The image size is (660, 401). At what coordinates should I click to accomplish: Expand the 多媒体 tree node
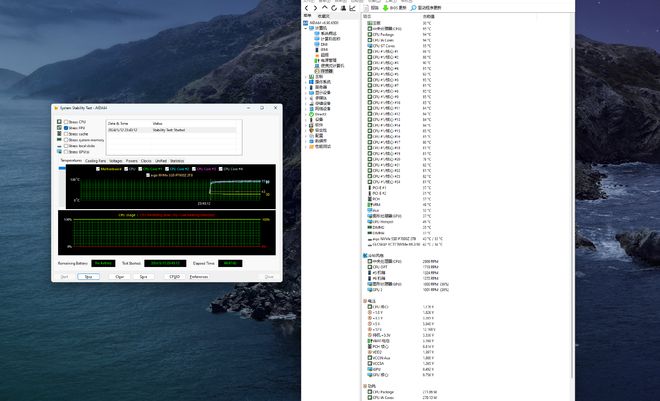click(306, 98)
